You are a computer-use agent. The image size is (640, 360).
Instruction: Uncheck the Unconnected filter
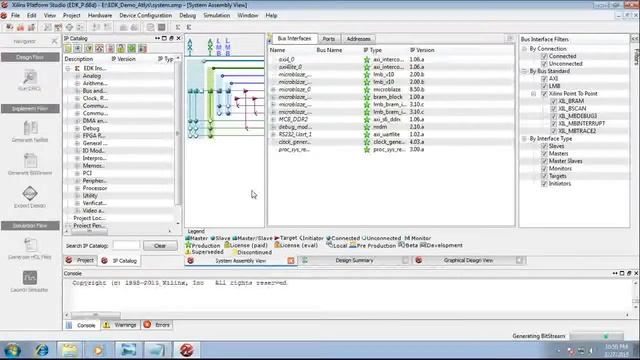click(544, 64)
